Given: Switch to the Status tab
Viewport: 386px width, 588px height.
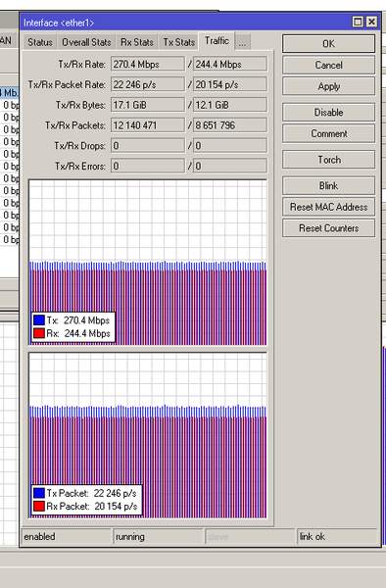Looking at the screenshot, I should (x=40, y=42).
